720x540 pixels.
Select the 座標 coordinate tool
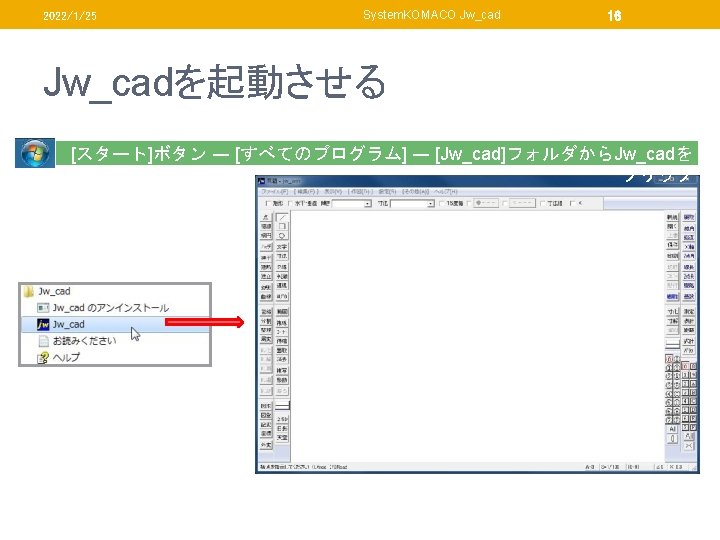pyautogui.click(x=266, y=434)
